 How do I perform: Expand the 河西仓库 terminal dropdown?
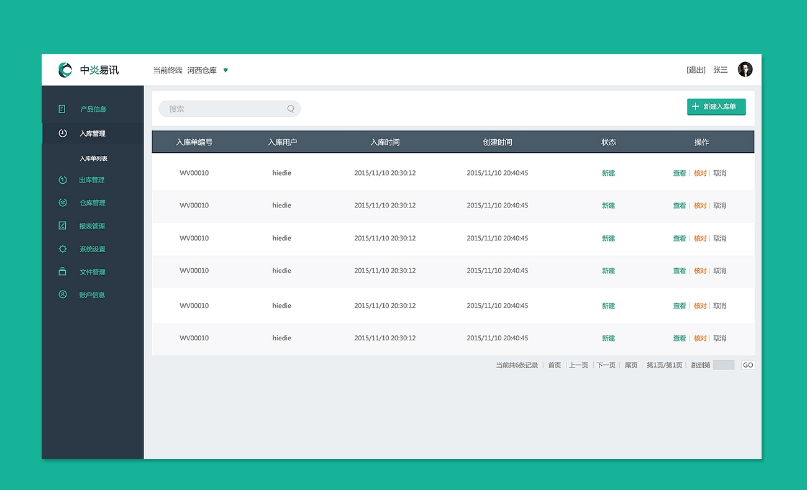(x=226, y=70)
